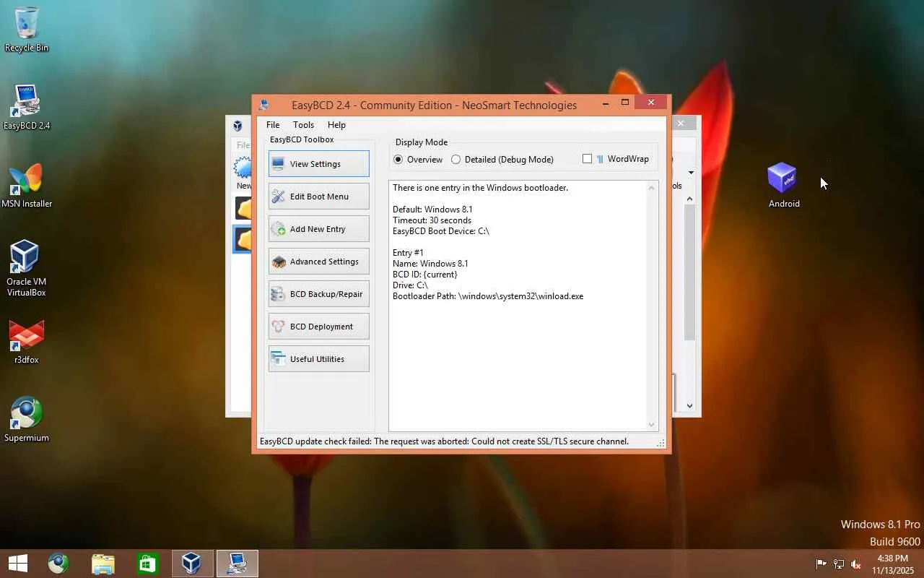
Task: Maximize the EasyBCD window
Action: point(625,103)
